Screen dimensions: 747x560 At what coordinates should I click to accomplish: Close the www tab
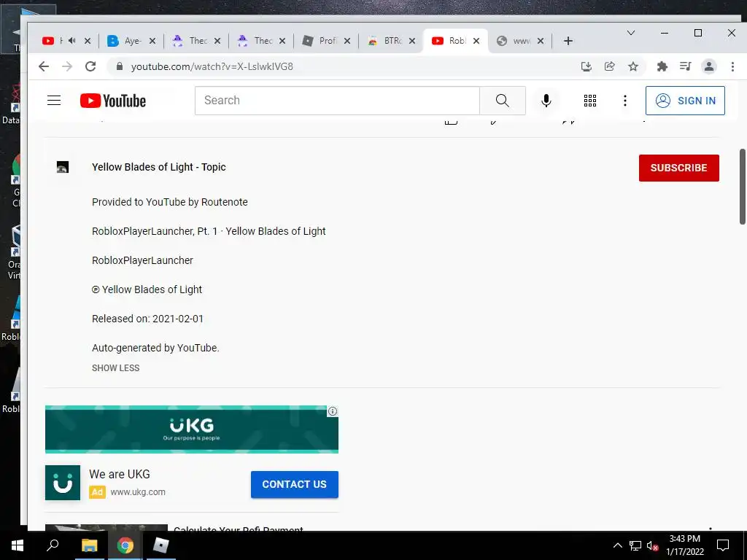click(x=541, y=41)
